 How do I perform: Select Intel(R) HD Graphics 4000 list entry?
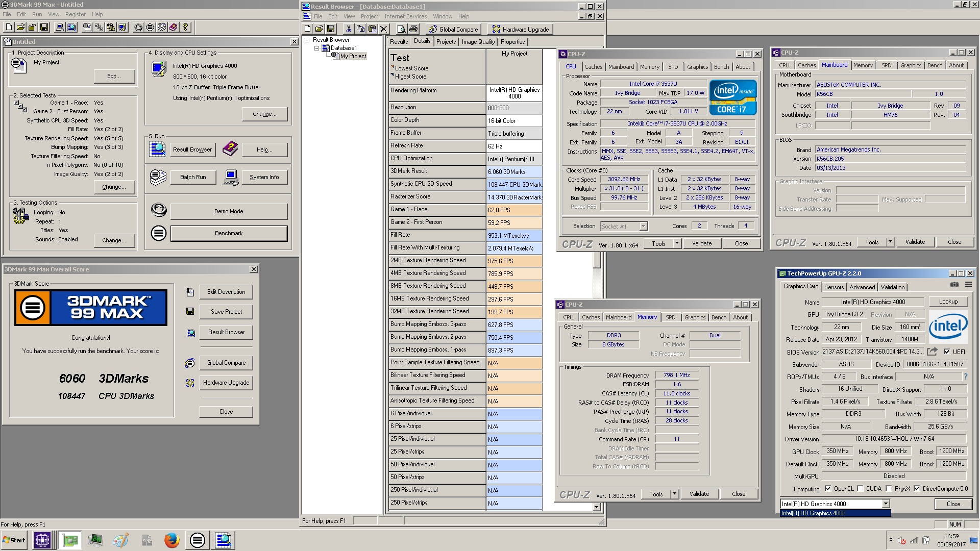pyautogui.click(x=836, y=513)
